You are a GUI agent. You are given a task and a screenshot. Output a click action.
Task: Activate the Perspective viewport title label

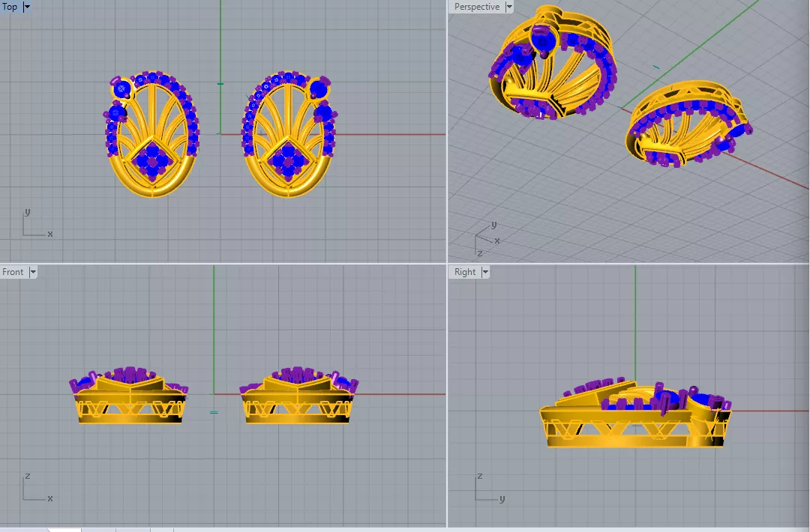click(x=477, y=7)
